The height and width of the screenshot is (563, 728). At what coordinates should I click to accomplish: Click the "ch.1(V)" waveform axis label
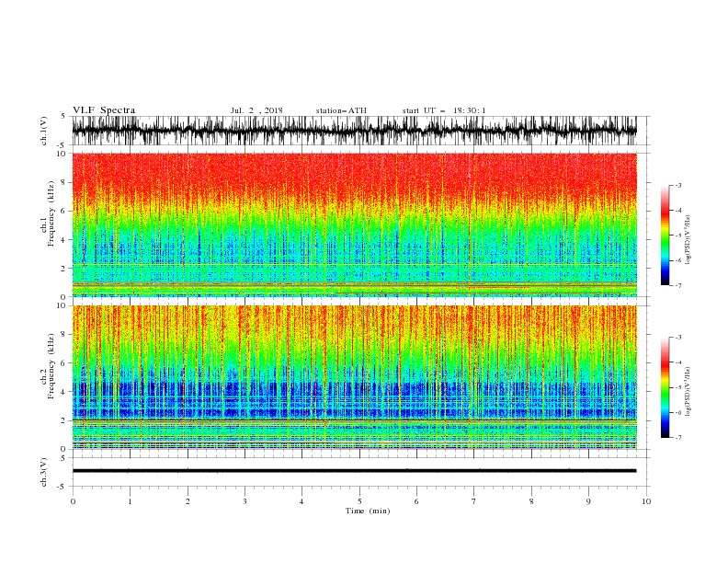point(44,131)
